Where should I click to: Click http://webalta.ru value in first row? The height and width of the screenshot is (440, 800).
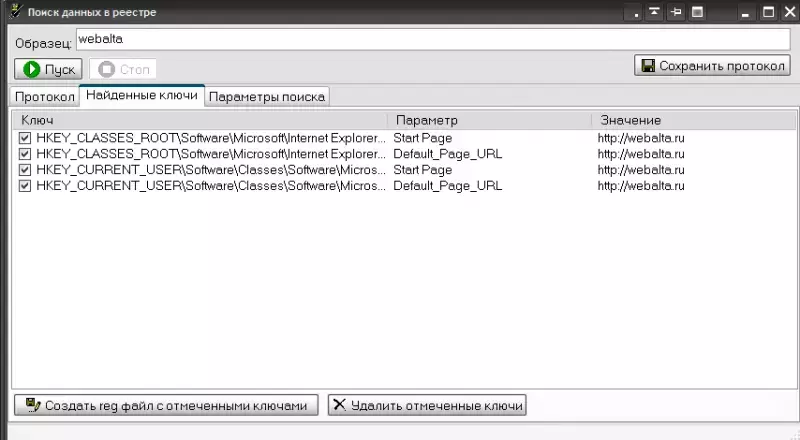click(641, 138)
